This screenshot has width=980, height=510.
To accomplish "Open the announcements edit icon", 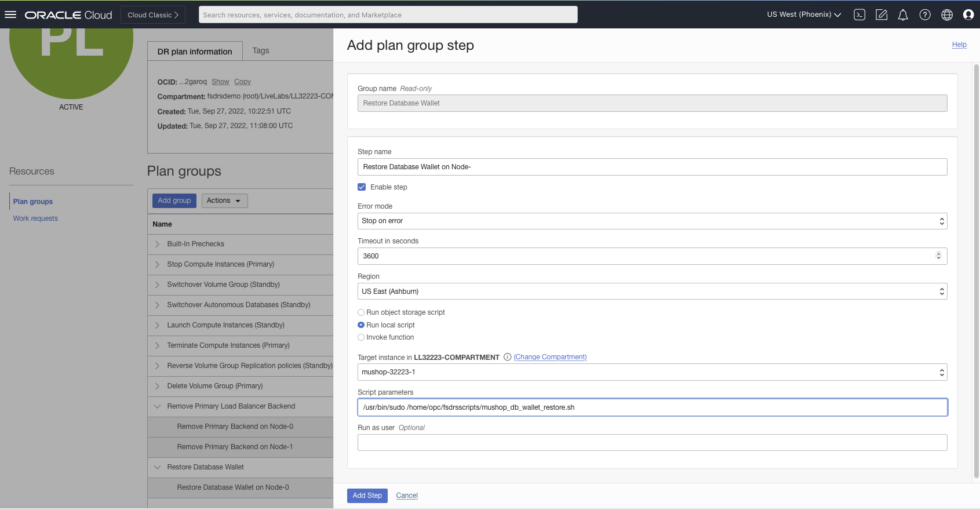I will tap(881, 14).
